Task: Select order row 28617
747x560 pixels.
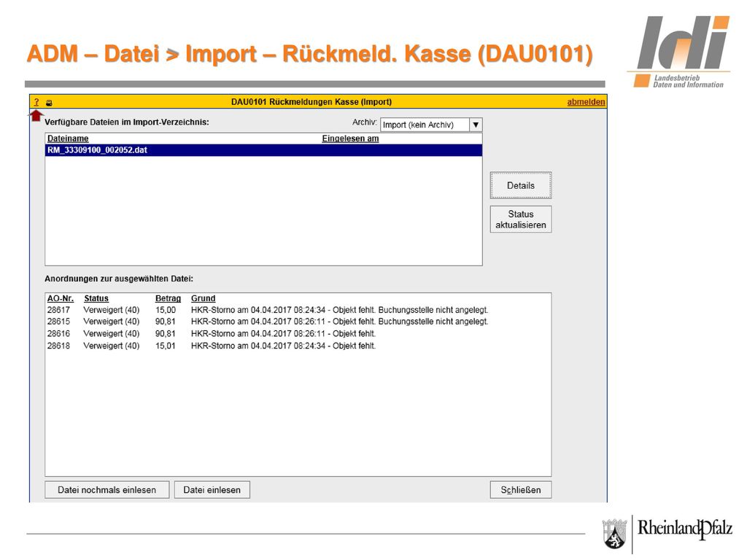Action: coord(298,310)
